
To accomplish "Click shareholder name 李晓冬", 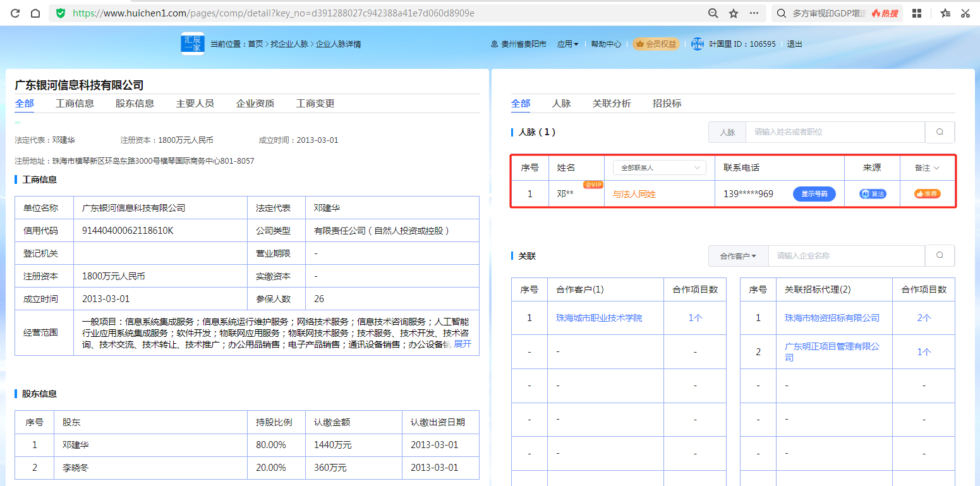I will click(x=76, y=468).
